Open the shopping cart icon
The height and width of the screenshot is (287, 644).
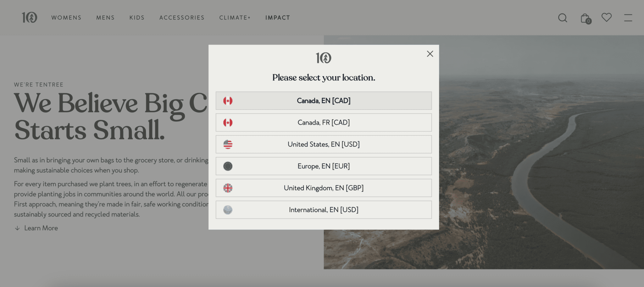pos(585,18)
